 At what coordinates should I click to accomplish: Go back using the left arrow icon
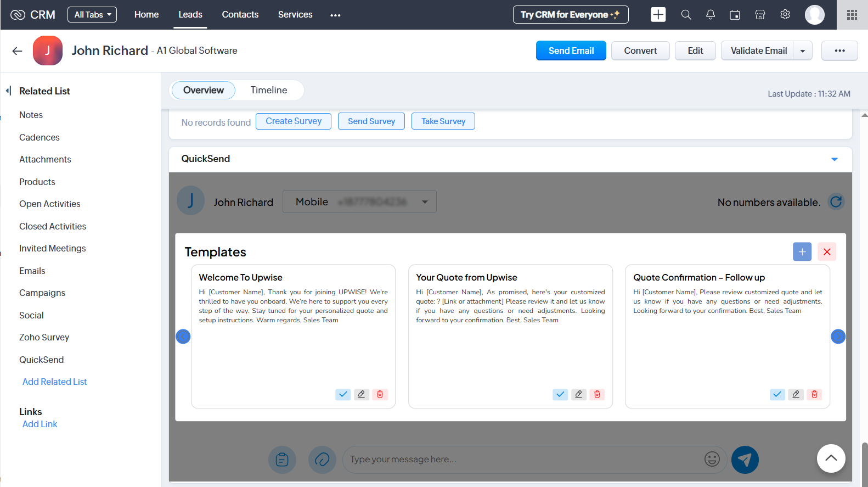[x=17, y=51]
